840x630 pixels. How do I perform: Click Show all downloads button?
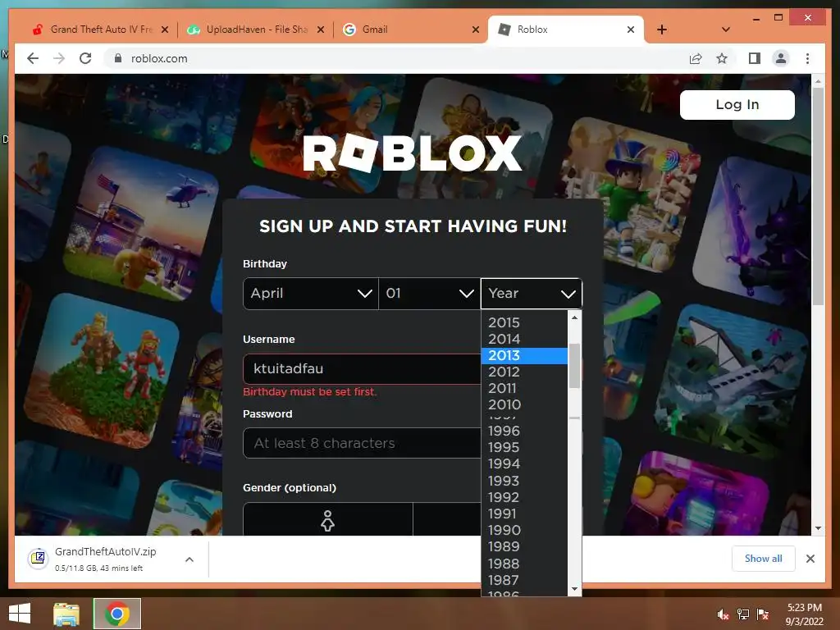tap(764, 559)
